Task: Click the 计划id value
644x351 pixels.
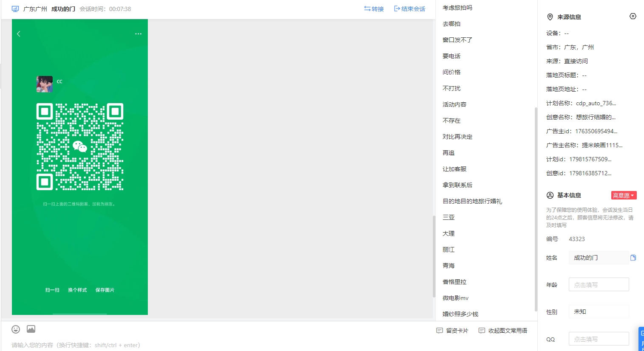Action: pyautogui.click(x=590, y=159)
